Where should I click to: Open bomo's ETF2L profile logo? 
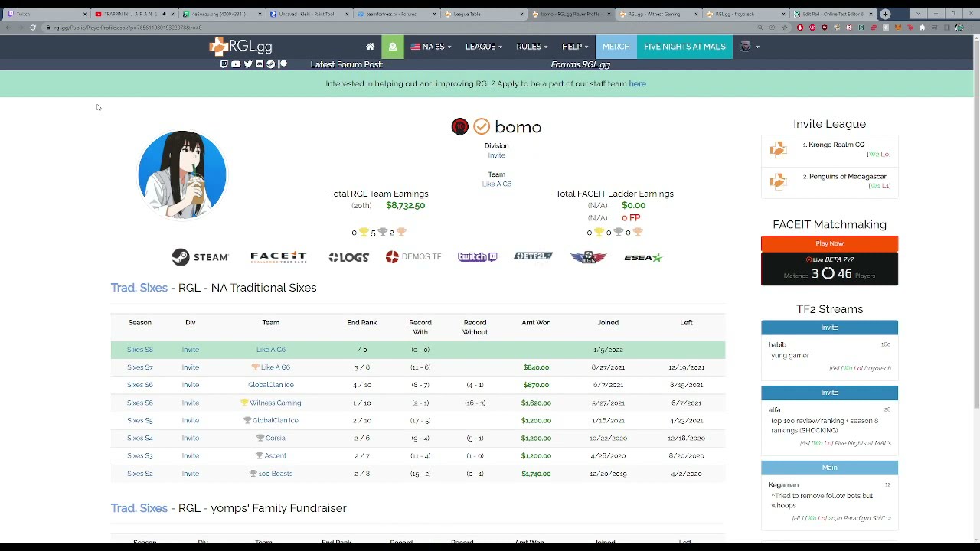click(533, 256)
